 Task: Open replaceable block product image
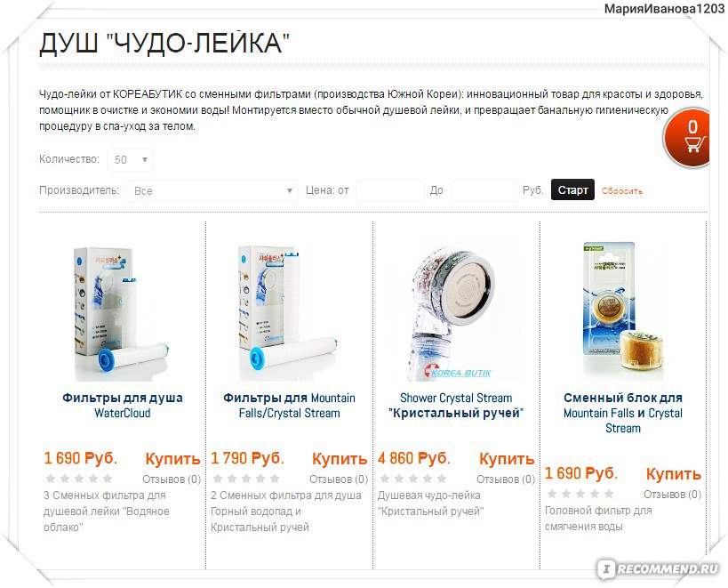(x=622, y=310)
